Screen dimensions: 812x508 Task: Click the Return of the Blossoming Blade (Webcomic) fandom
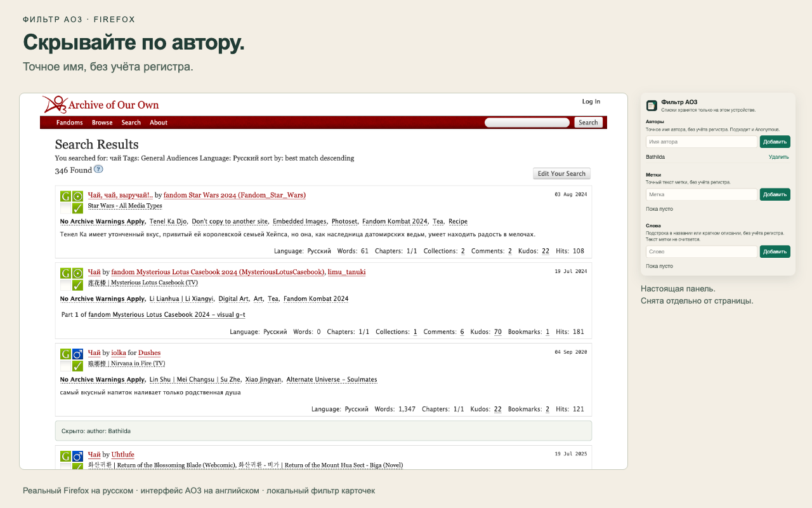click(x=162, y=465)
